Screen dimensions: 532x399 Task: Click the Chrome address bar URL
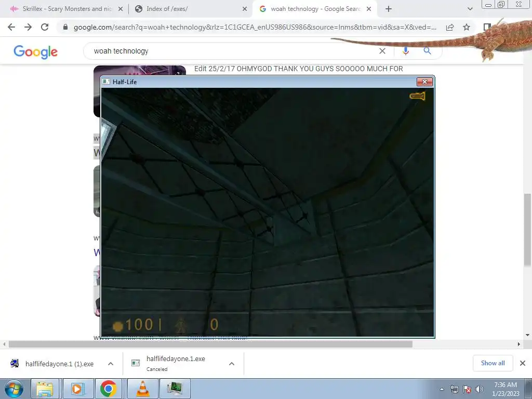click(x=255, y=27)
